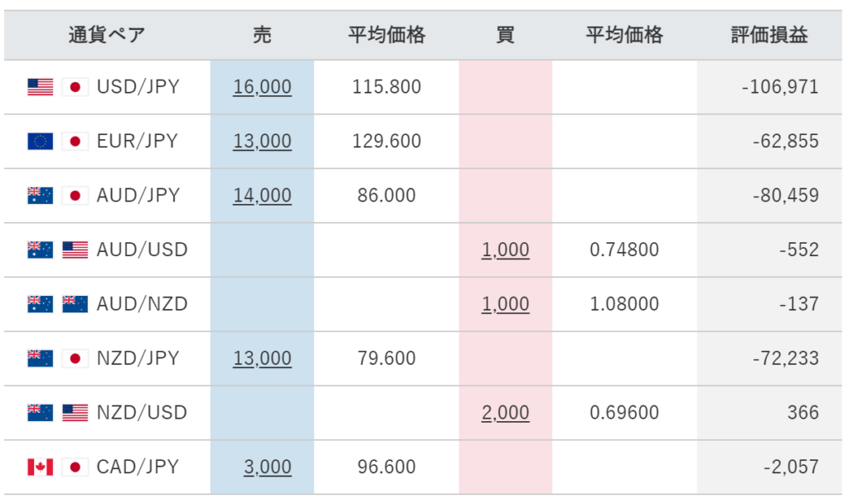Click the 2,000 NZD/USD buy quantity
This screenshot has width=849, height=504.
(x=505, y=413)
